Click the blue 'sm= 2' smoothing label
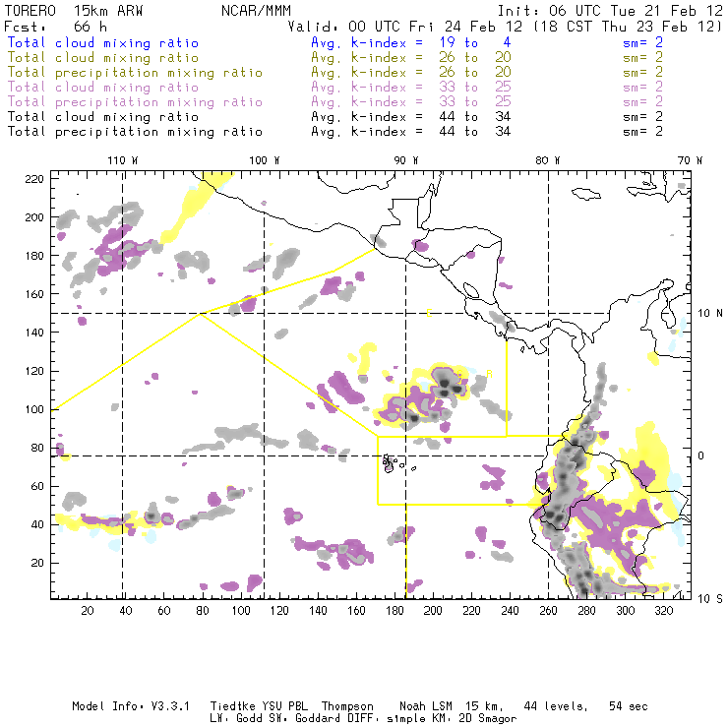This screenshot has width=728, height=728. pyautogui.click(x=643, y=42)
